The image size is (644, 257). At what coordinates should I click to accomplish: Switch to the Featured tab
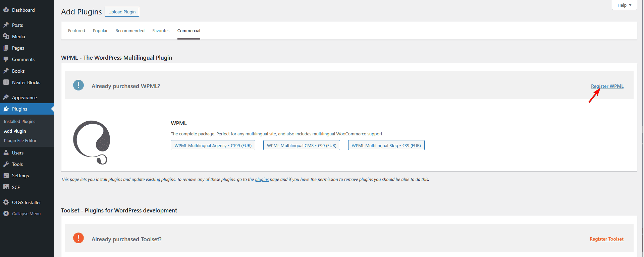click(76, 30)
